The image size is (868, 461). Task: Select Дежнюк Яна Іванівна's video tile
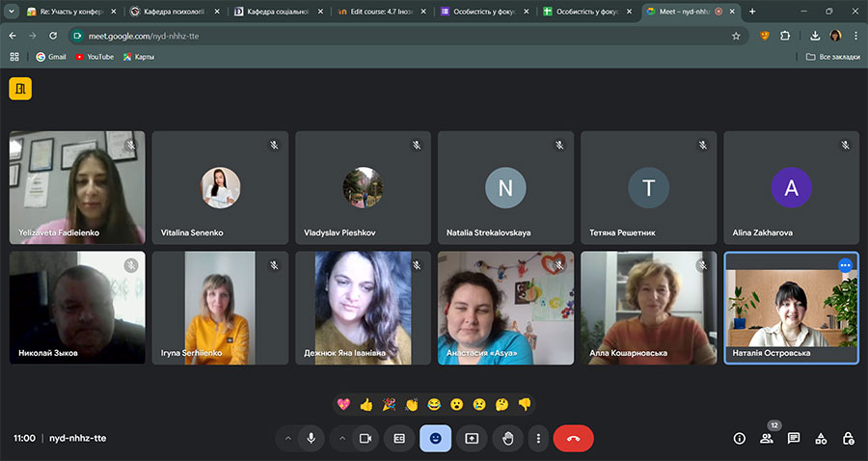pos(363,308)
